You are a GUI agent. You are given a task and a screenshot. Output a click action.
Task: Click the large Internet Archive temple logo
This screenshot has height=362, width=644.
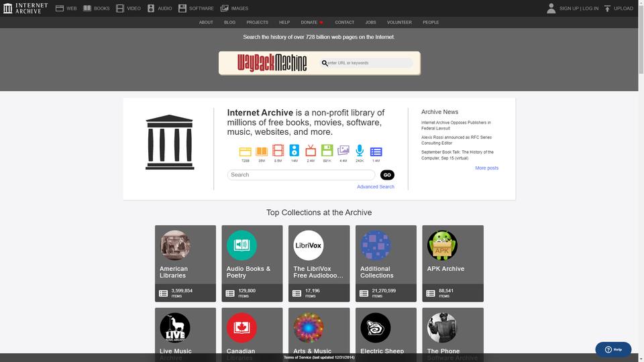tap(170, 142)
